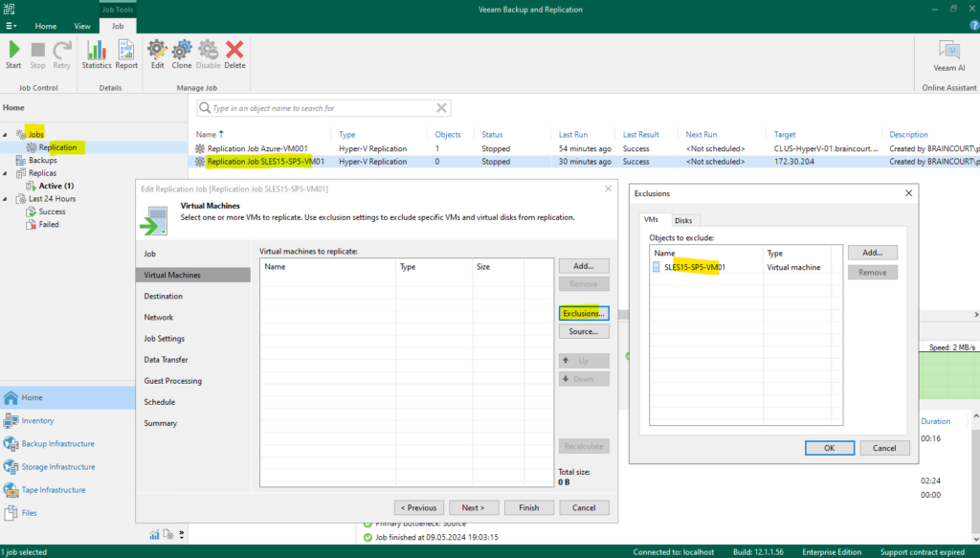Click the Previous button in the wizard

[419, 508]
